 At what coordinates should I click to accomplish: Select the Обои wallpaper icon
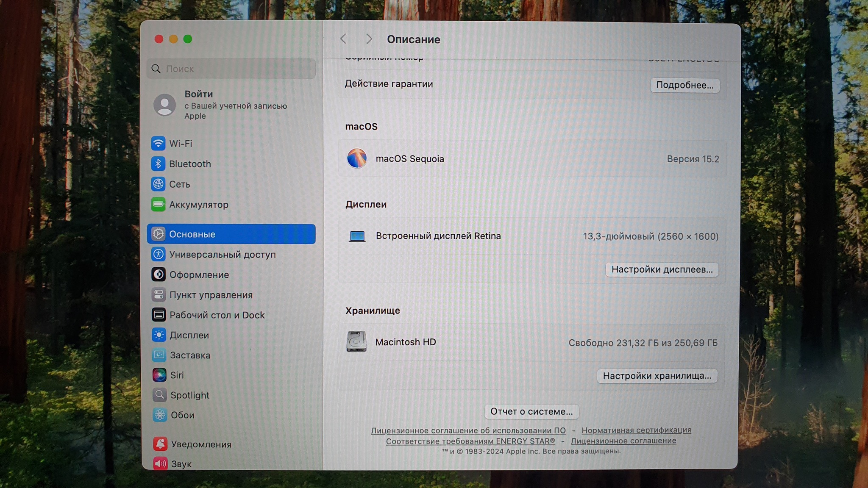[x=160, y=415]
